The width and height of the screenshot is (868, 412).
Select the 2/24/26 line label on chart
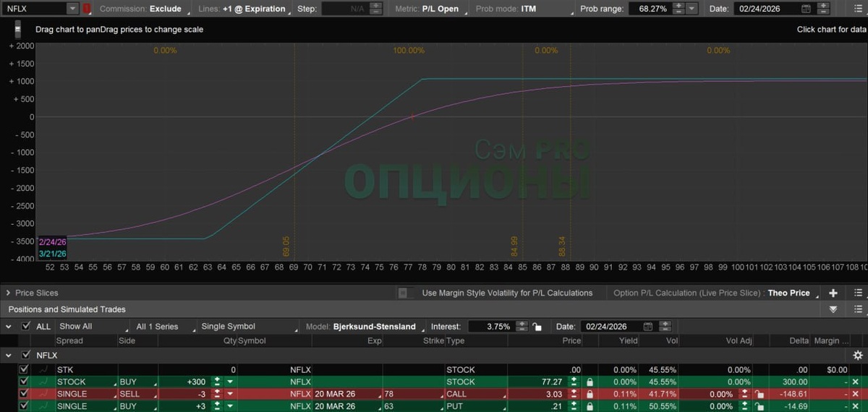click(x=53, y=242)
